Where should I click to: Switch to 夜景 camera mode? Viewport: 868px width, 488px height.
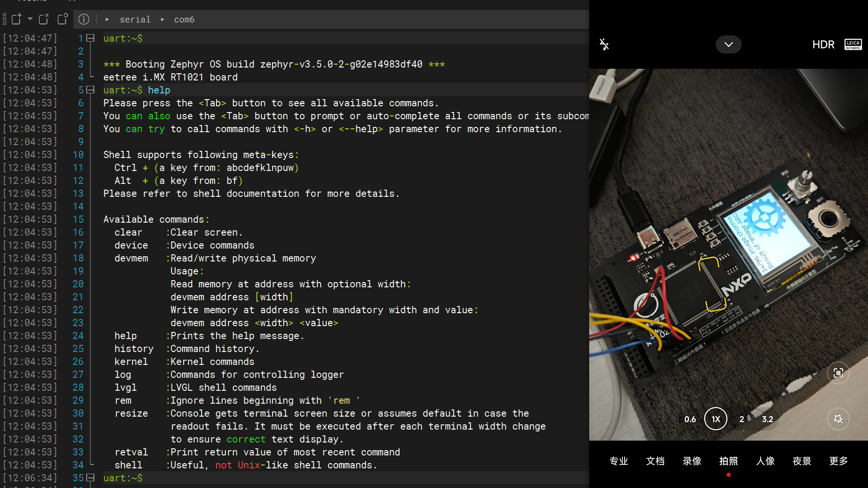tap(802, 461)
